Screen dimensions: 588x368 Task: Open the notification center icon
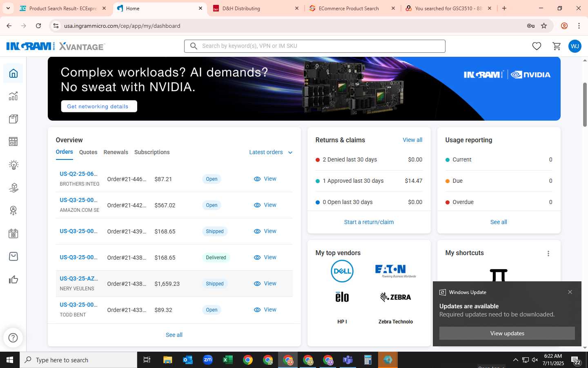576,360
